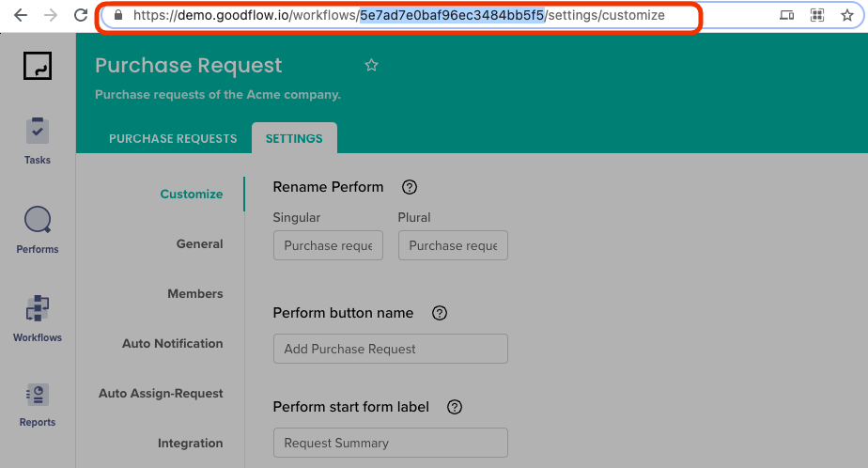Show help for Perform button name
Screen dimensions: 868x468
point(440,313)
